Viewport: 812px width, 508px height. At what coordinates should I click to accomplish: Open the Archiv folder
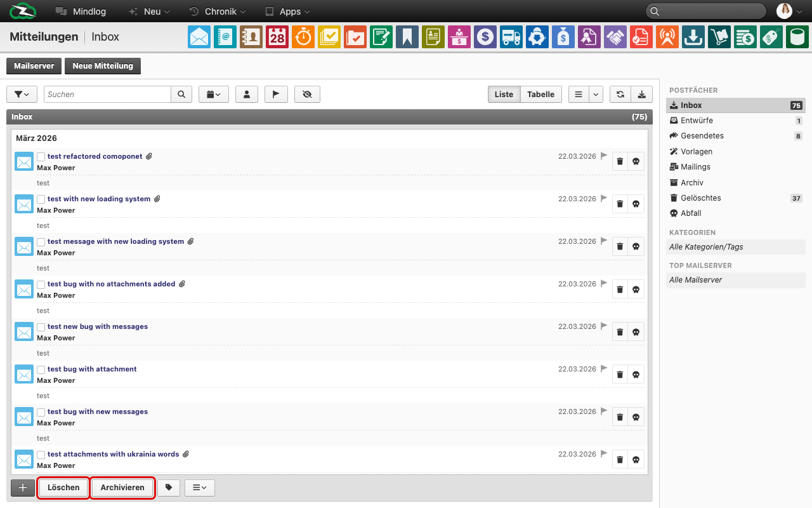(x=736, y=183)
